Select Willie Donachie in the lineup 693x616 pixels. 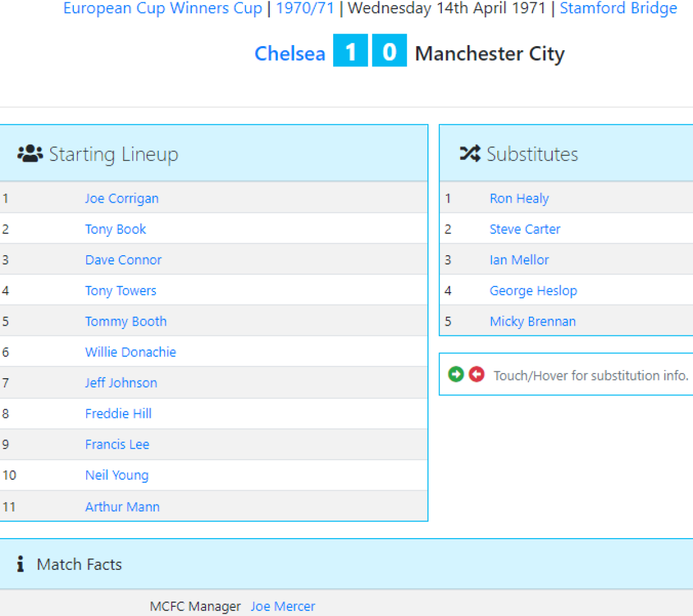coord(131,352)
